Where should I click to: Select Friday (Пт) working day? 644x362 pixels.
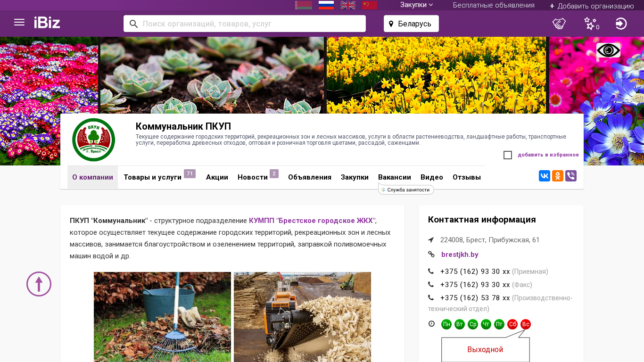pyautogui.click(x=499, y=324)
